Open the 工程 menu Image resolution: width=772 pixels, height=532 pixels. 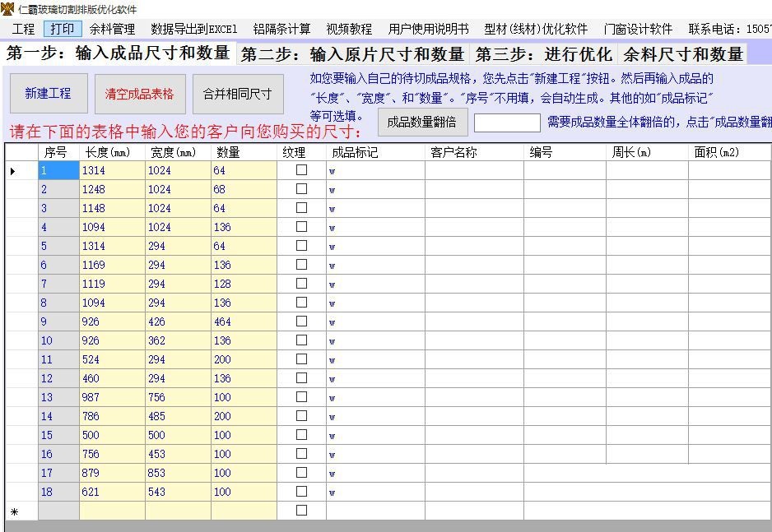point(23,29)
